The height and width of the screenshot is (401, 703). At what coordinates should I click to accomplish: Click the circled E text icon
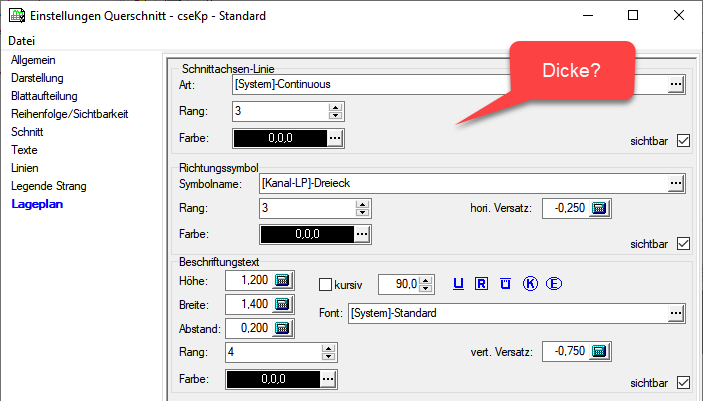click(x=554, y=284)
